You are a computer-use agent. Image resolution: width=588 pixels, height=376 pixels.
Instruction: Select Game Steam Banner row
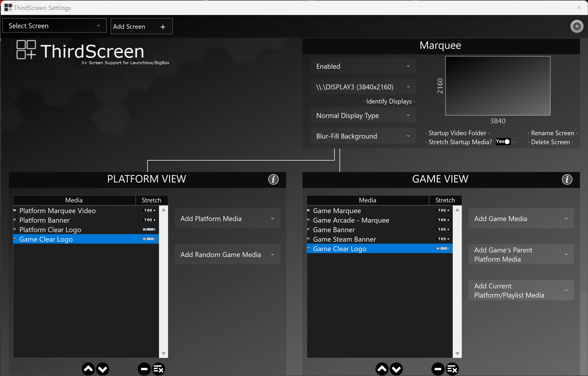point(380,239)
